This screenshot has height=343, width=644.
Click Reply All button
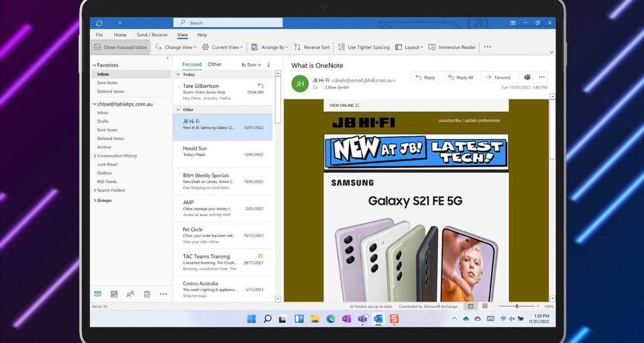click(461, 77)
